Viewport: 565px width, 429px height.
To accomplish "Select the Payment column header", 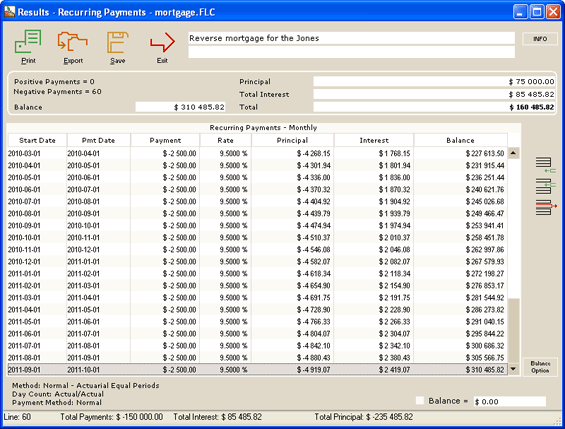I will [x=165, y=140].
